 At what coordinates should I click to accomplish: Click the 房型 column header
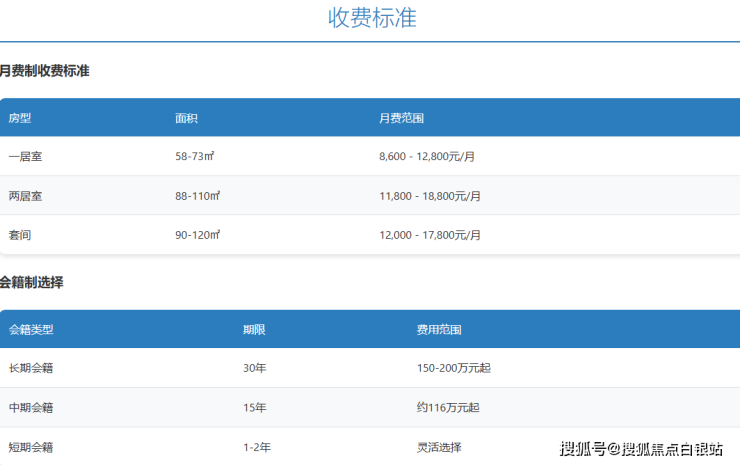[x=20, y=118]
